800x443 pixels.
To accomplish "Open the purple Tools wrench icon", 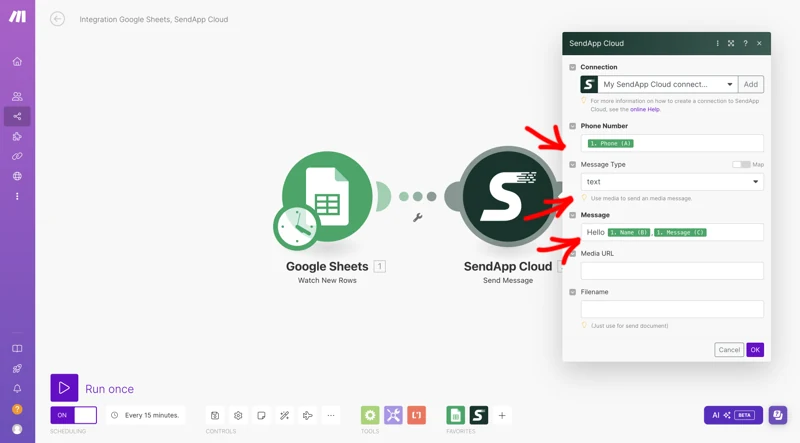I will (x=393, y=415).
